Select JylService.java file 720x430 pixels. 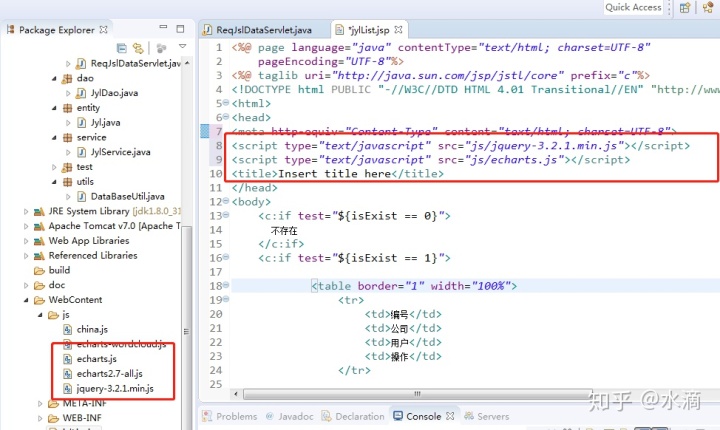coord(120,152)
